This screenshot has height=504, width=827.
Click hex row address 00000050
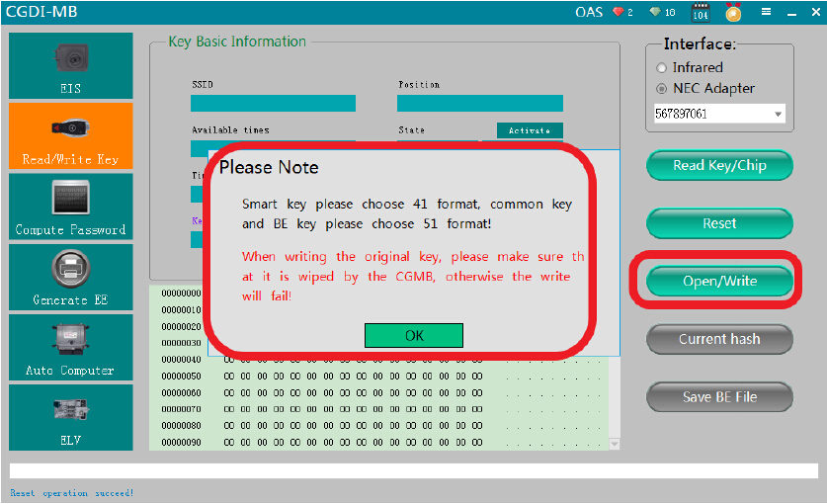(182, 377)
